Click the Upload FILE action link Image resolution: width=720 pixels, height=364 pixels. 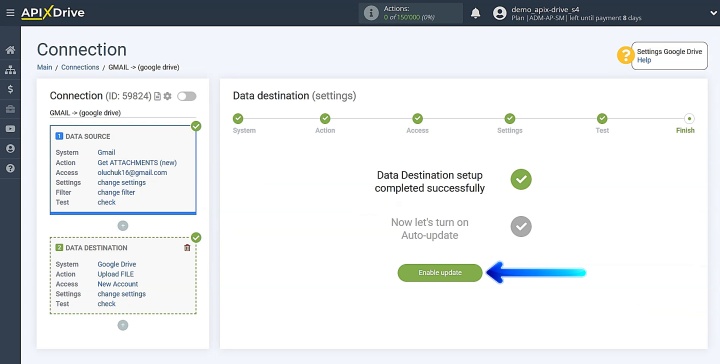[116, 274]
